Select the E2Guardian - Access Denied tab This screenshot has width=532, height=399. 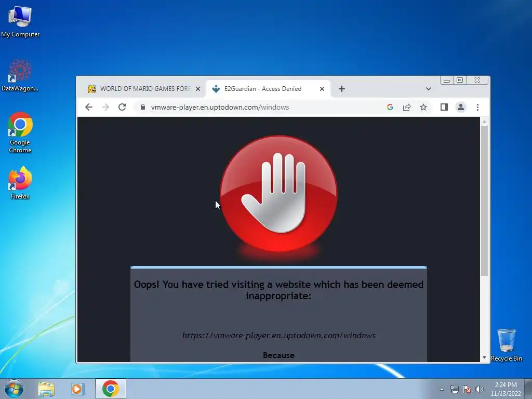coord(268,89)
